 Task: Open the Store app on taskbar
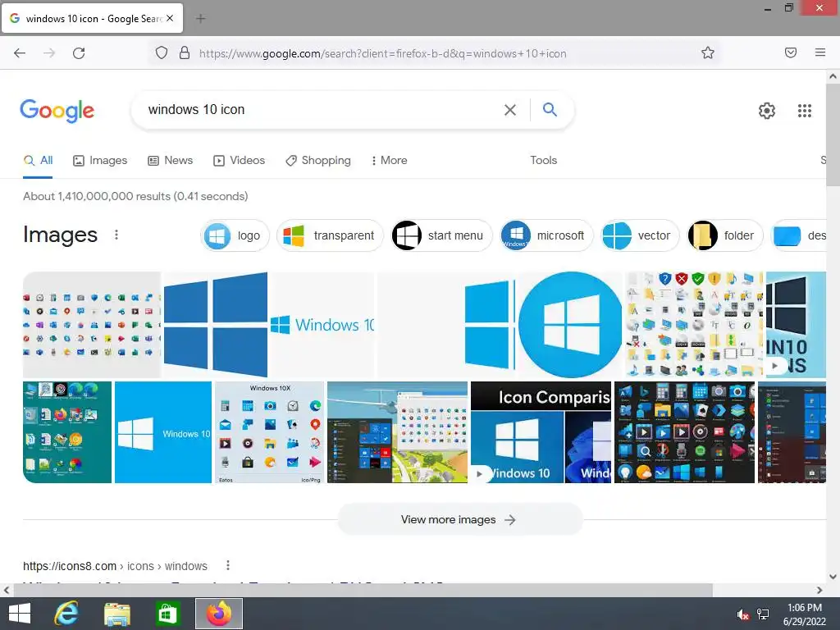click(x=167, y=614)
